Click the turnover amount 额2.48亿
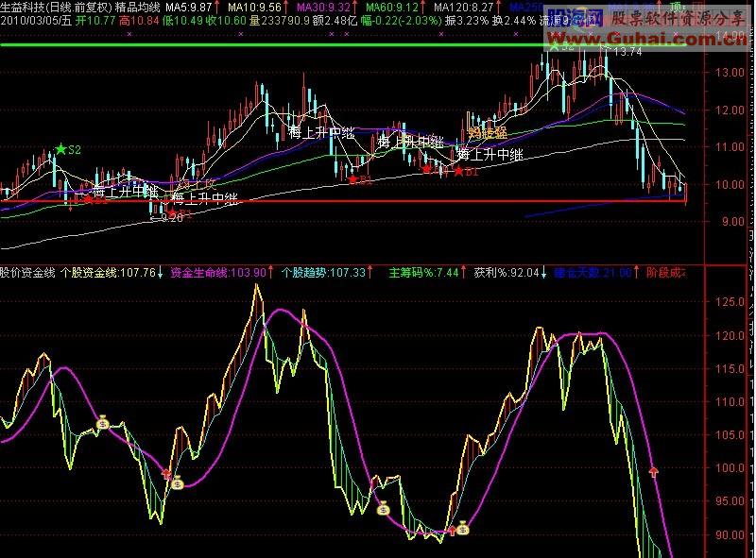Screen dimensions: 756x558 (335, 21)
